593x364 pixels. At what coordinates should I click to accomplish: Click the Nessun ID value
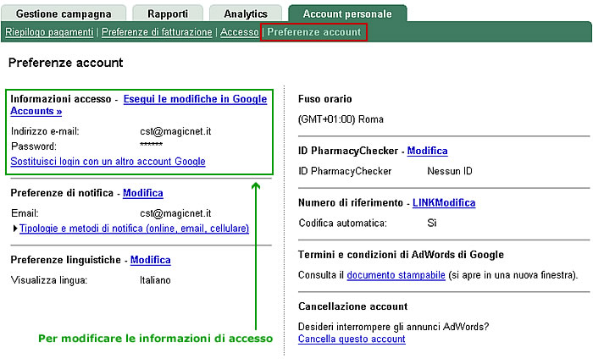(x=450, y=171)
